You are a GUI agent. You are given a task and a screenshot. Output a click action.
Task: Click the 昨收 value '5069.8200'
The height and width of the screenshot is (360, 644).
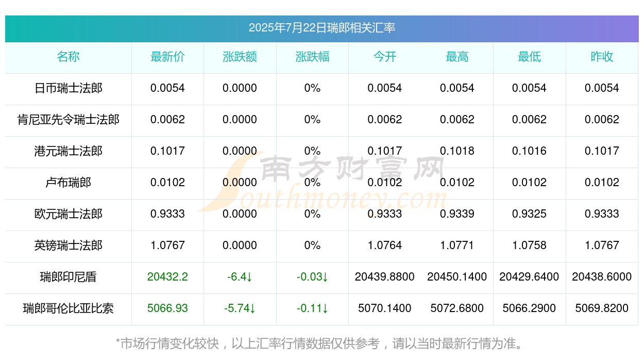coord(602,308)
